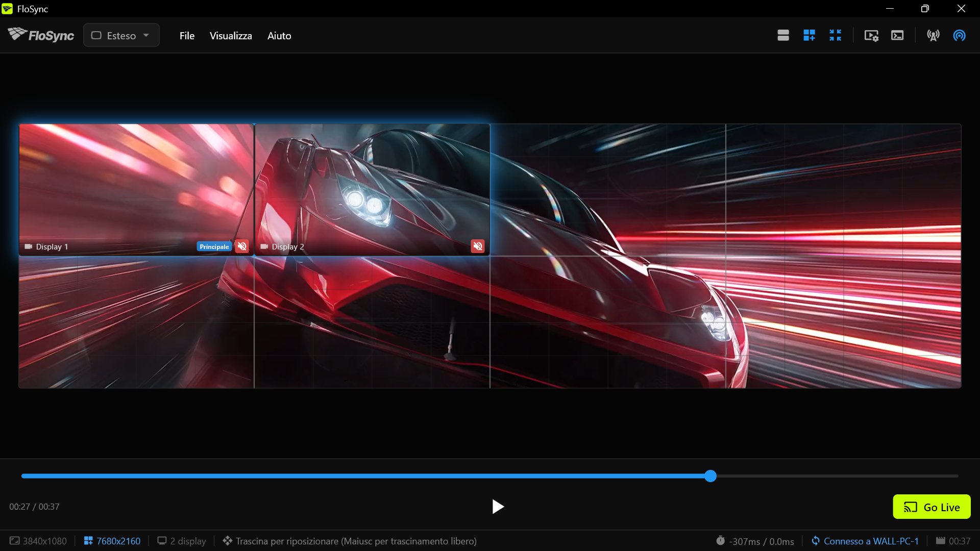This screenshot has height=551, width=980.
Task: Click the 7680x2160 canvas size status
Action: [112, 541]
